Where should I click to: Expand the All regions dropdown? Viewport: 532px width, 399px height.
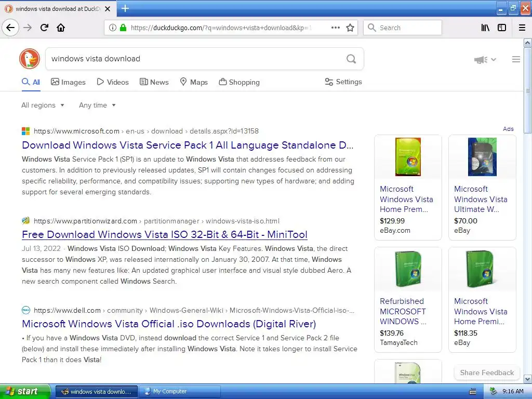point(43,105)
